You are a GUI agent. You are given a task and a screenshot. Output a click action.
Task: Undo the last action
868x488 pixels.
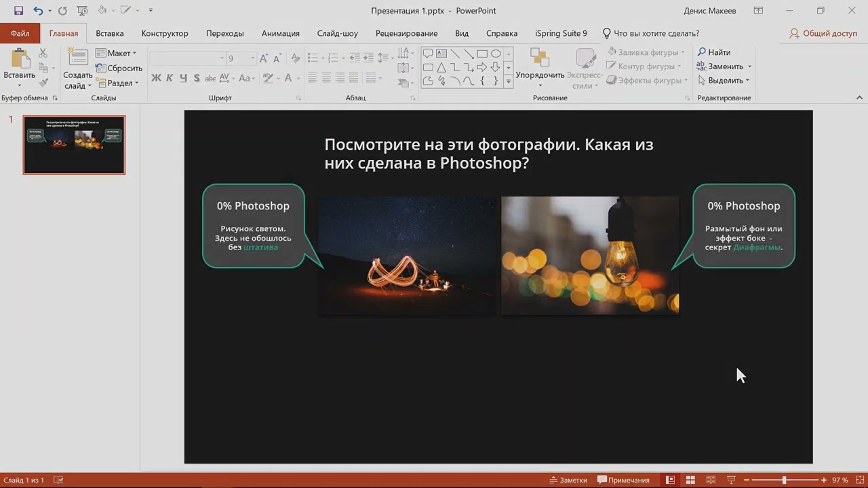click(38, 11)
